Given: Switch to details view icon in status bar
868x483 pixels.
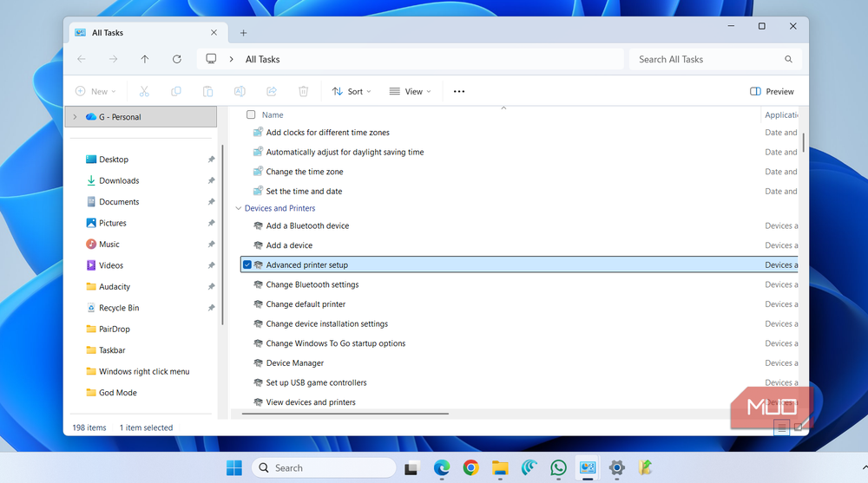Looking at the screenshot, I should tap(781, 428).
